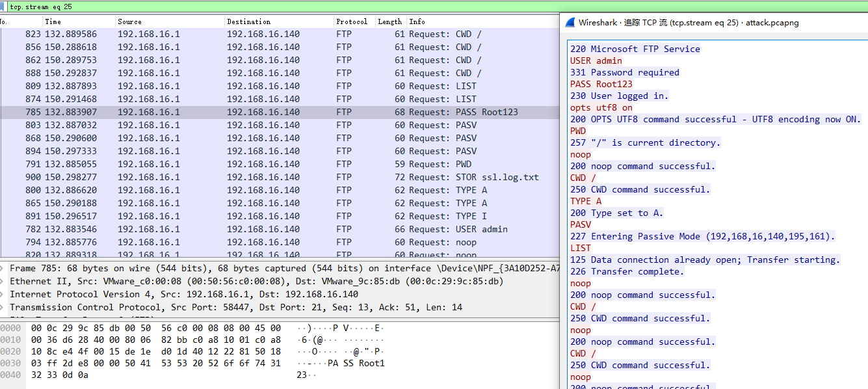Select packet 823 in the packet list
Viewport: 868px width, 389px height.
[x=280, y=34]
